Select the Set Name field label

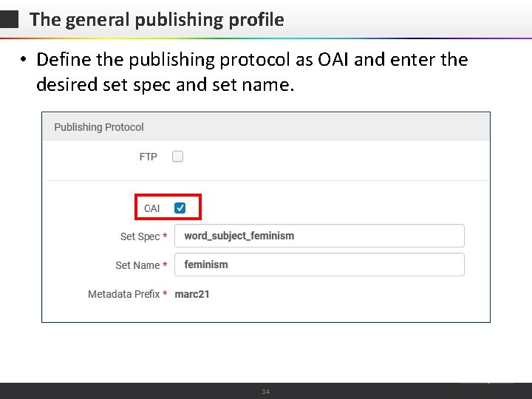[x=137, y=265]
